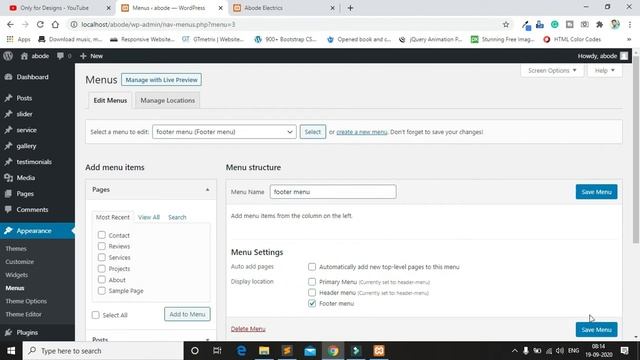Collapse the Pages panel arrow
640x360 pixels.
pos(207,190)
